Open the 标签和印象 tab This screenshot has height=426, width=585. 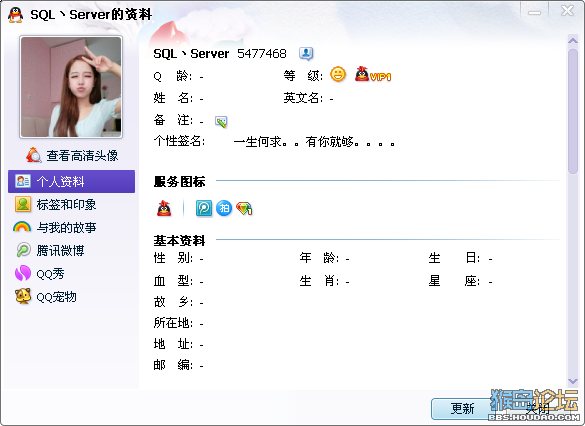[71, 204]
